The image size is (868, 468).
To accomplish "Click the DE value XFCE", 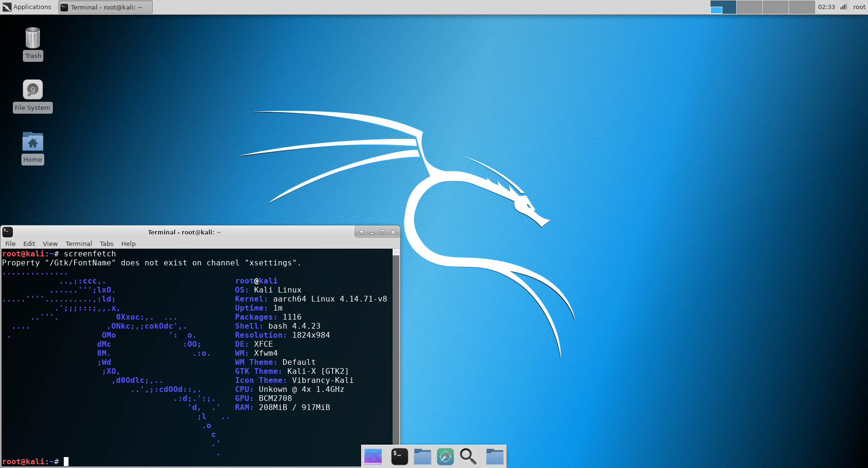I will tap(263, 344).
